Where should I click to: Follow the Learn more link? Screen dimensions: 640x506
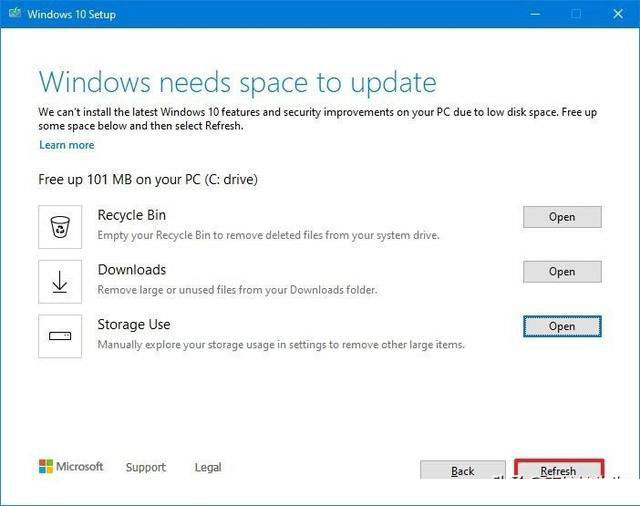pos(67,145)
